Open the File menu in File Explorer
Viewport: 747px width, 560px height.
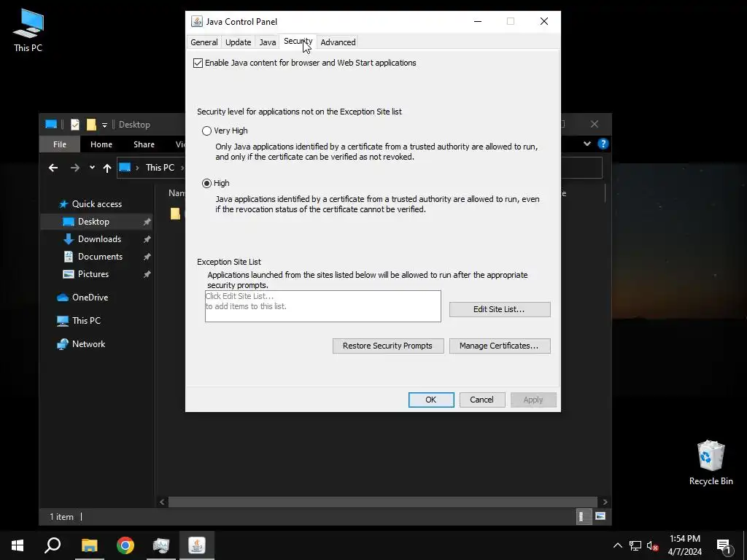[60, 144]
